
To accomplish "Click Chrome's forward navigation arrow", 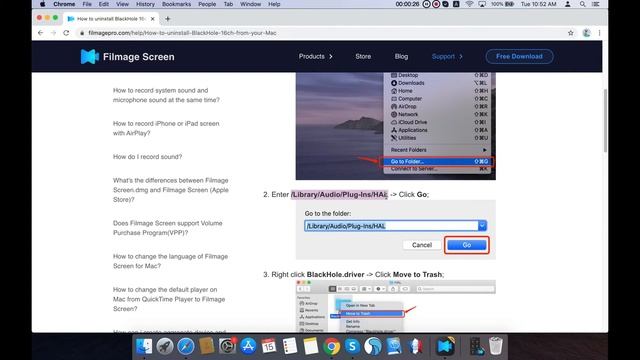I will point(53,33).
